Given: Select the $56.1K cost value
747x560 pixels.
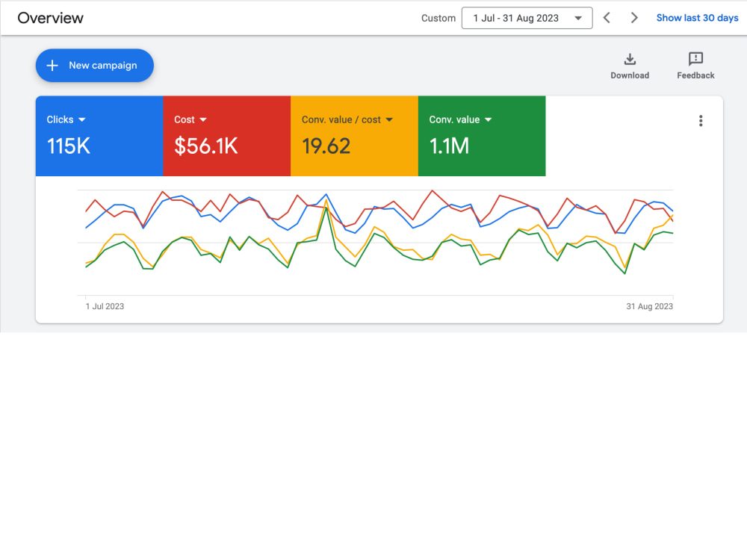Looking at the screenshot, I should (x=205, y=146).
